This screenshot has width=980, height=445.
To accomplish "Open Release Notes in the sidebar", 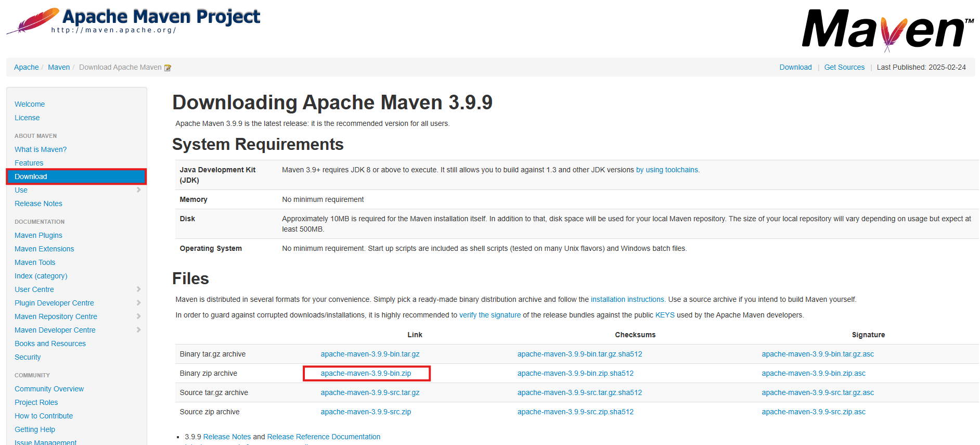I will pyautogui.click(x=38, y=204).
